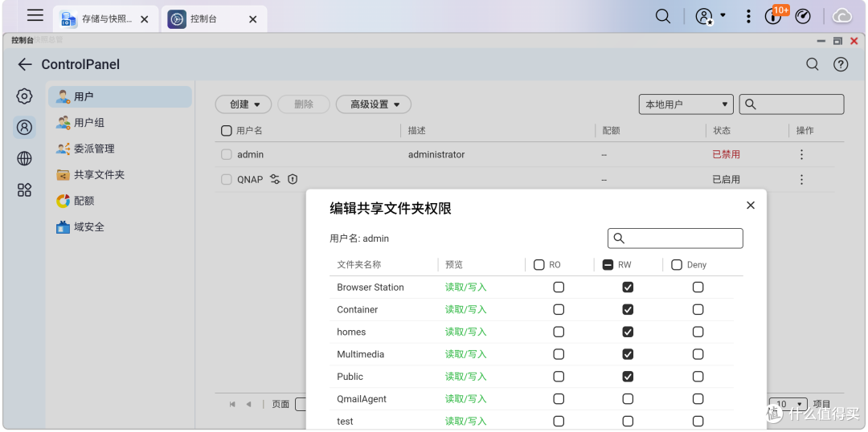Select 用户 in the sidebar
868x432 pixels.
coord(120,97)
